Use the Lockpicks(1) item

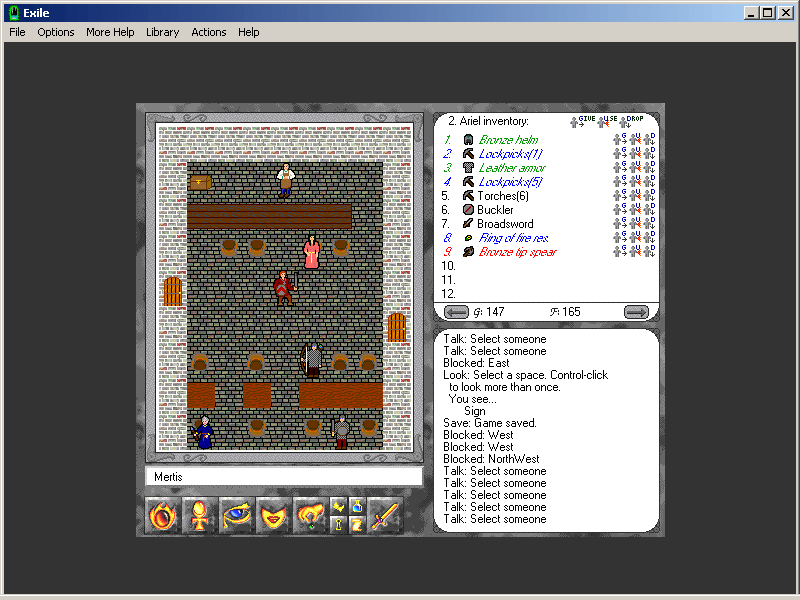(635, 153)
